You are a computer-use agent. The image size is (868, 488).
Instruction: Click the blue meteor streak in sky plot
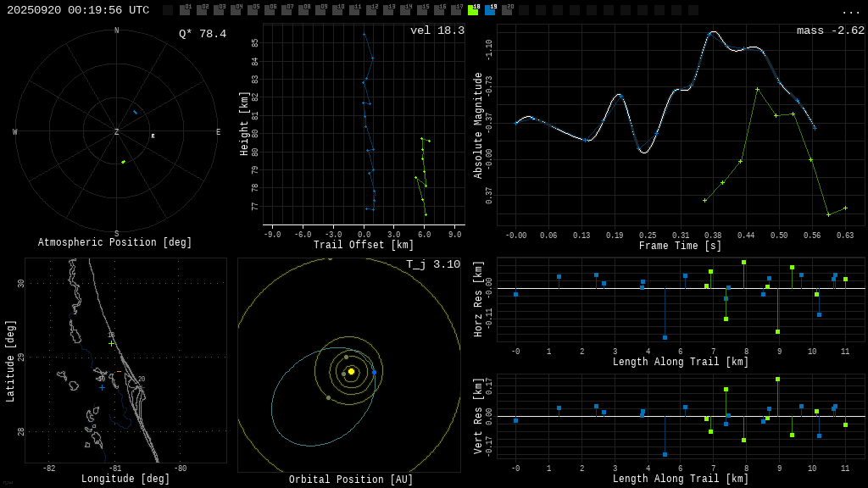[135, 112]
